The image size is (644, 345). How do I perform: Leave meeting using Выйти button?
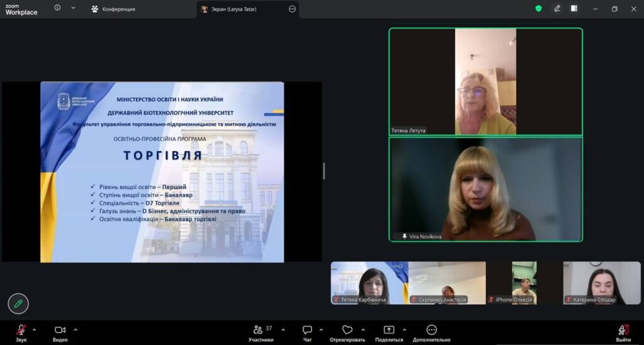pyautogui.click(x=623, y=331)
